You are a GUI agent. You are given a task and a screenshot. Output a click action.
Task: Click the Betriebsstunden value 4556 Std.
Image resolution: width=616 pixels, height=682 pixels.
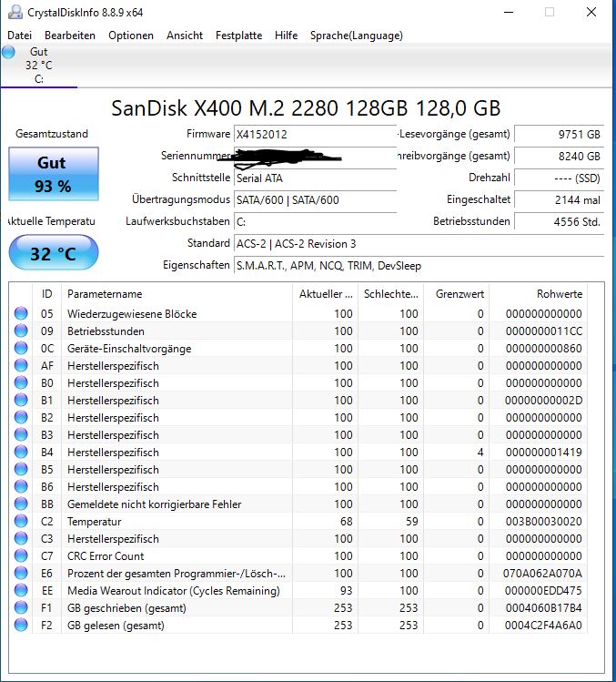tap(559, 222)
